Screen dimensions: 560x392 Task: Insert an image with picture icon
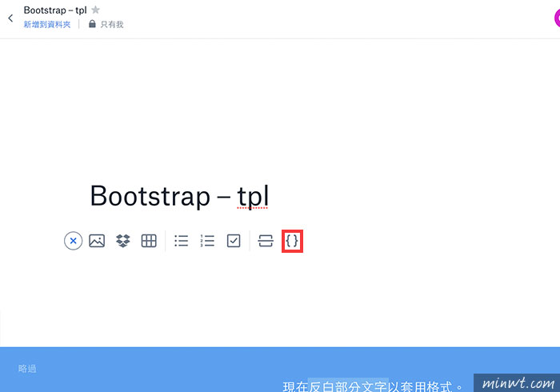coord(97,241)
